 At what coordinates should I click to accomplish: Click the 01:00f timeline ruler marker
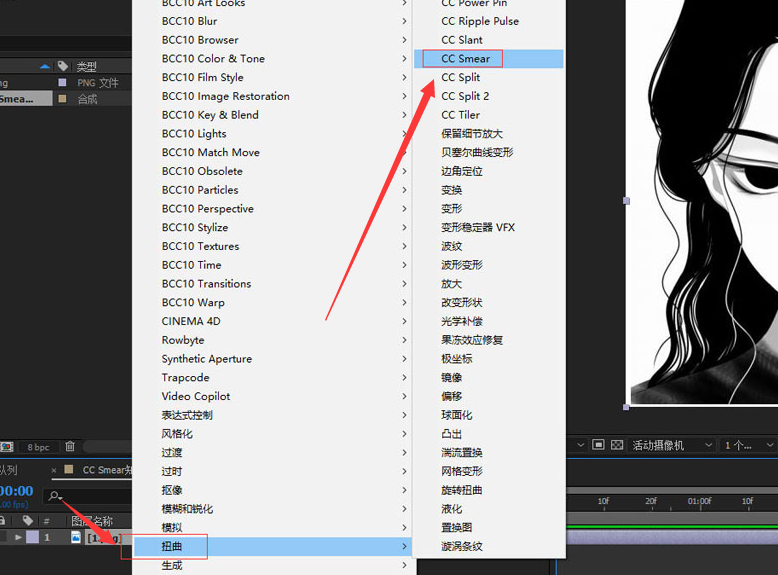coord(699,501)
